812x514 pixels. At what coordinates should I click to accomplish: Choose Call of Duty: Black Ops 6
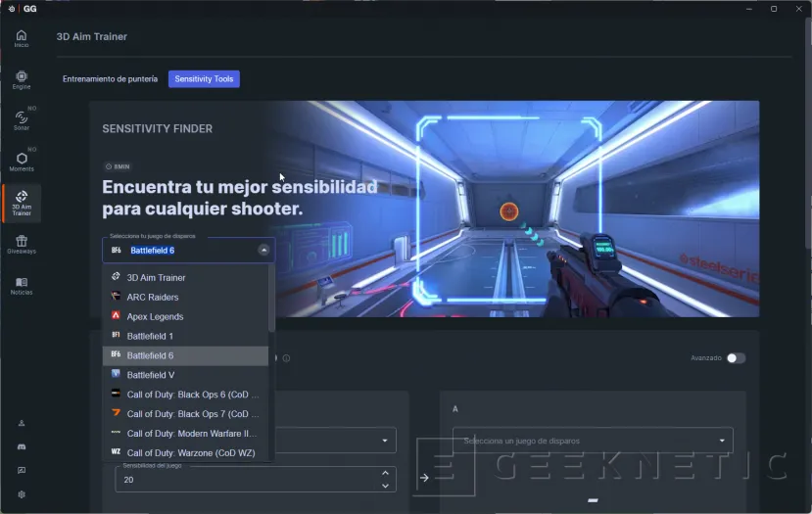(185, 395)
